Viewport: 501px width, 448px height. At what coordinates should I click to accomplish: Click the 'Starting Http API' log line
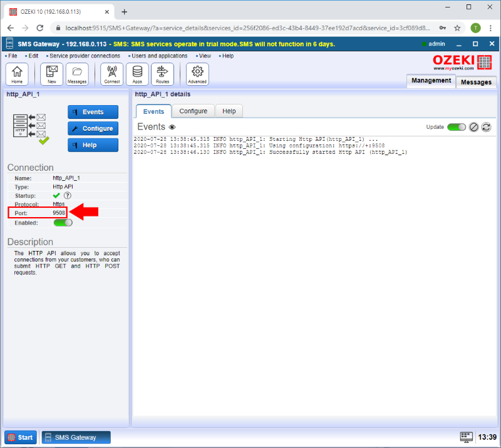[256, 140]
